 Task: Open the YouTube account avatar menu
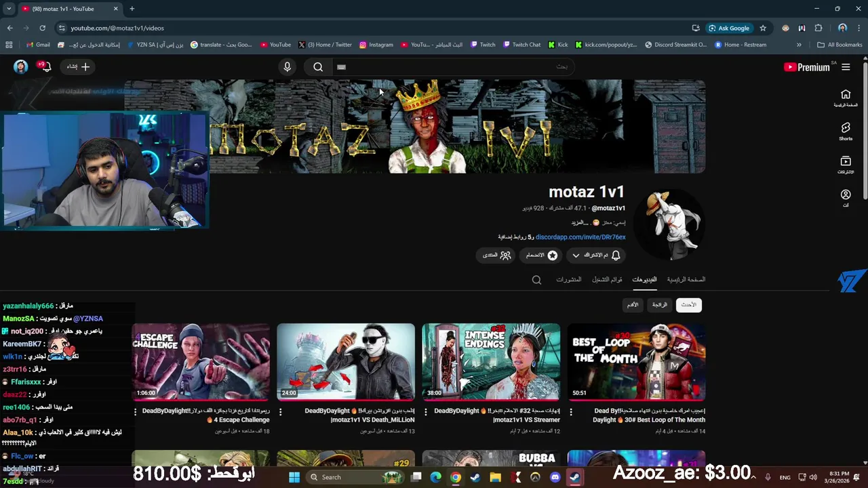21,66
